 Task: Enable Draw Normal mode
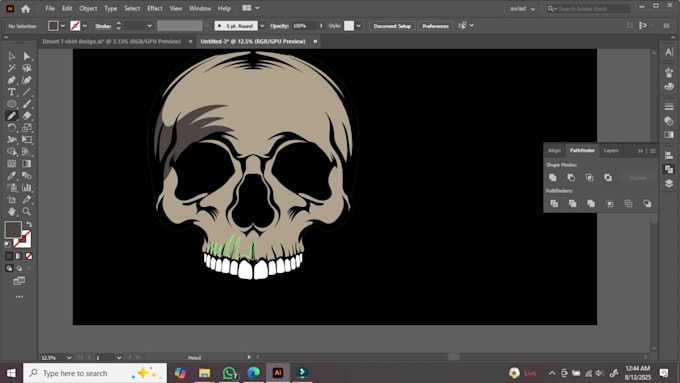coord(9,268)
